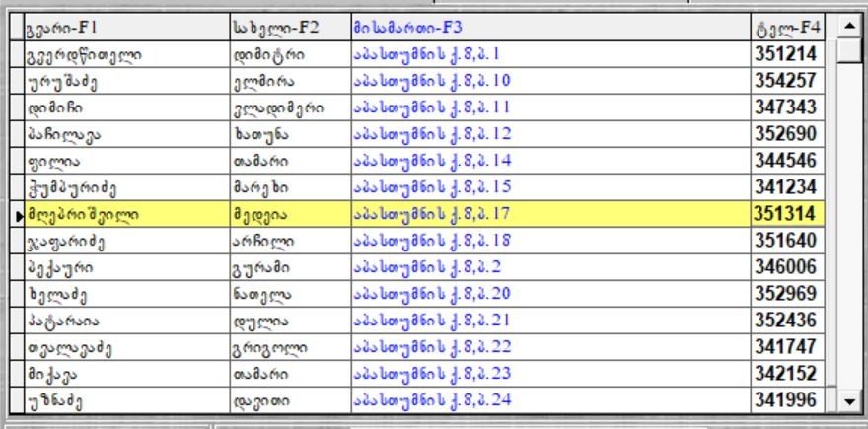The image size is (868, 429).
Task: Select phone number cell 352969
Action: pyautogui.click(x=788, y=293)
